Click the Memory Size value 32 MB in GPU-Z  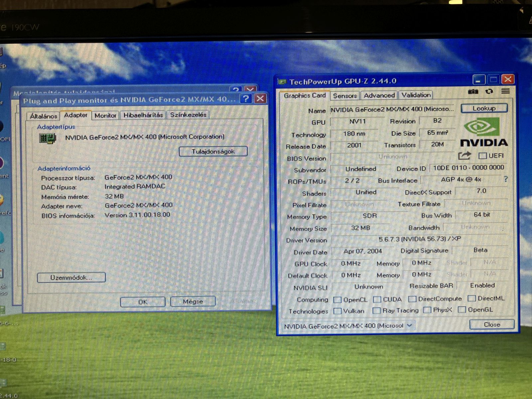click(360, 228)
